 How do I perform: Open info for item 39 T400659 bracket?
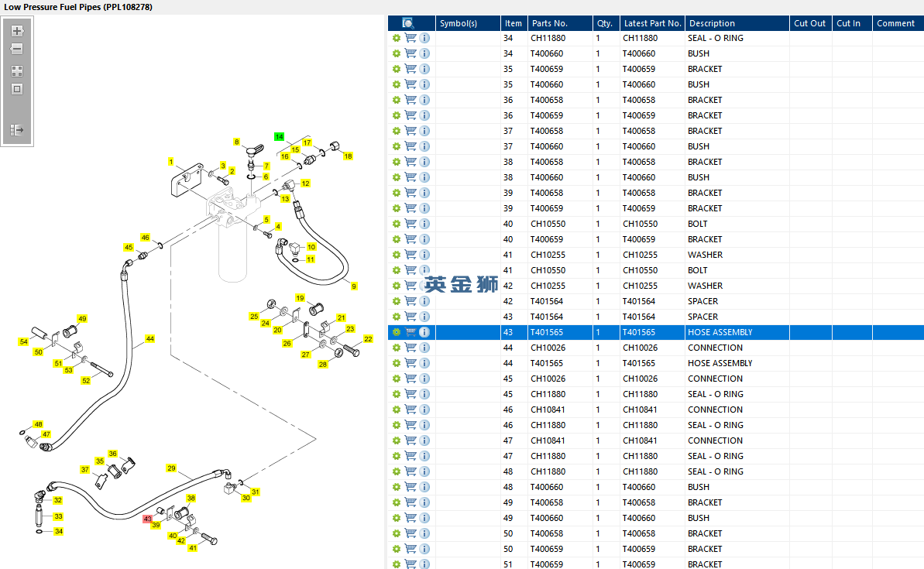[424, 208]
